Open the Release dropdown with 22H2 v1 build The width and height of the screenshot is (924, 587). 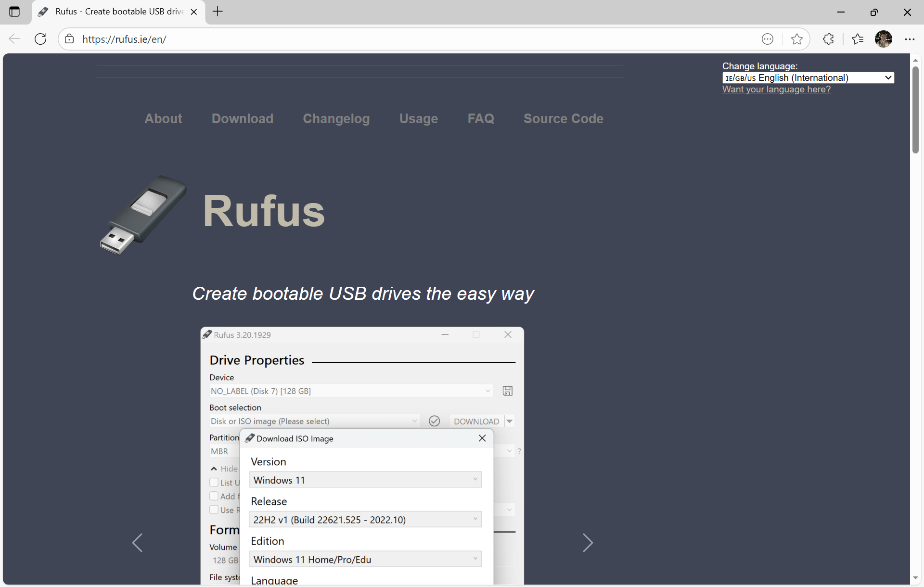[x=365, y=519]
